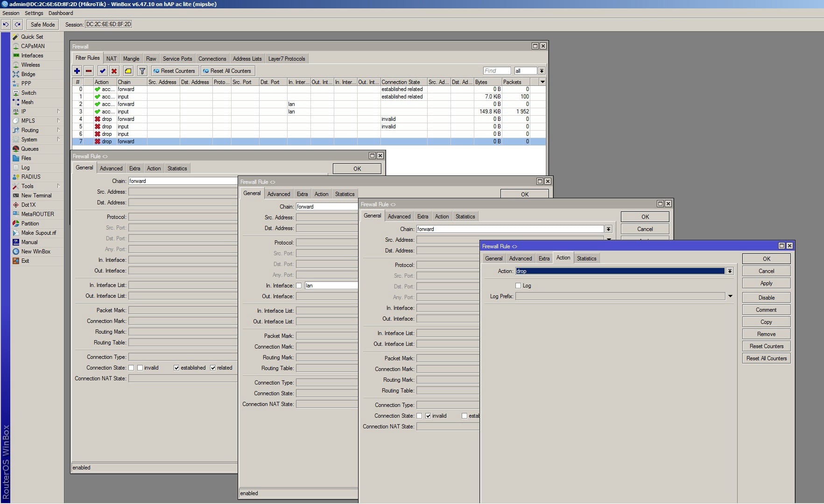This screenshot has height=504, width=824.
Task: Expand the Log Prefix field arrow
Action: (730, 296)
